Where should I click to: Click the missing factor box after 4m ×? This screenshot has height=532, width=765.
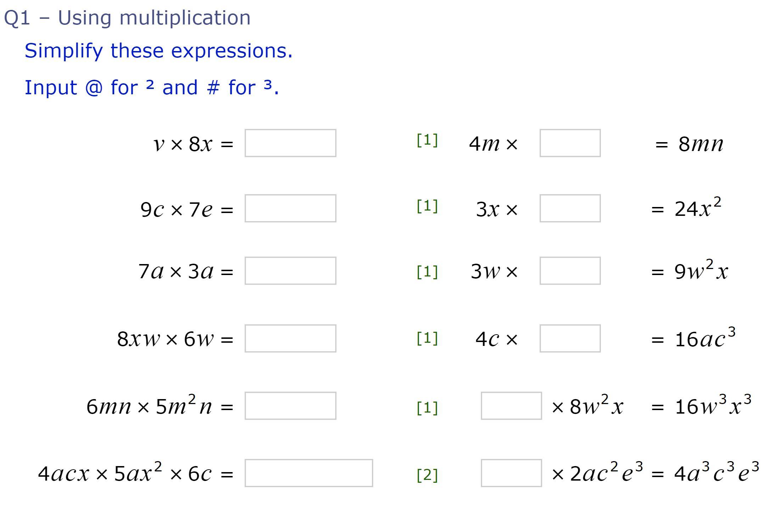pos(570,143)
